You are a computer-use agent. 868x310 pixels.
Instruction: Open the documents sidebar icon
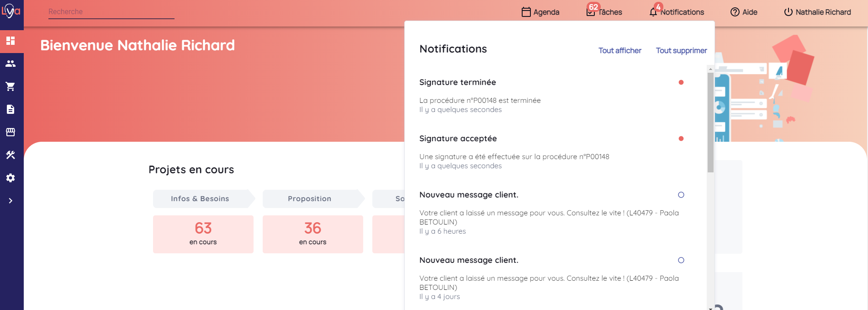[11, 109]
